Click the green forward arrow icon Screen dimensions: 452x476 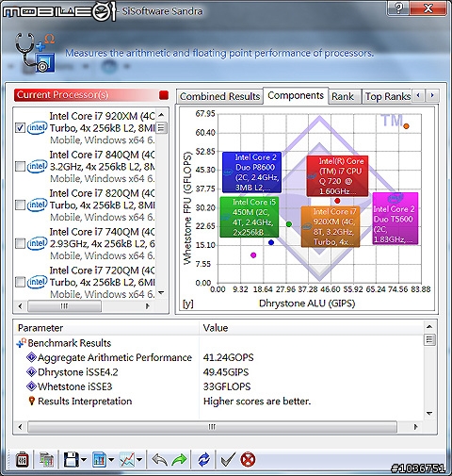pyautogui.click(x=179, y=460)
